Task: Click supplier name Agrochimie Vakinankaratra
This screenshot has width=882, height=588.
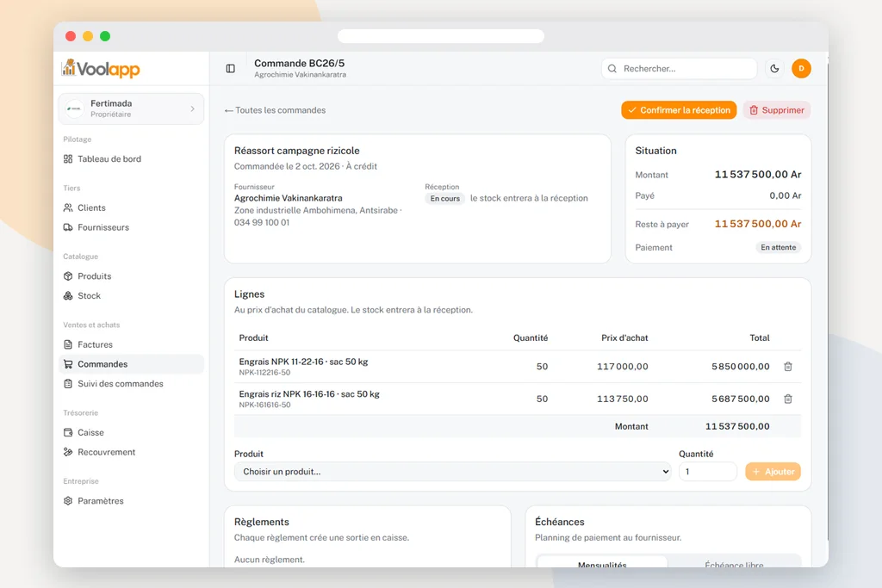Action: click(x=289, y=198)
